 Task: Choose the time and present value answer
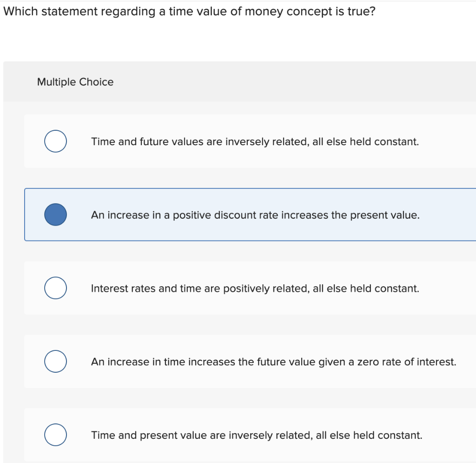pyautogui.click(x=257, y=435)
